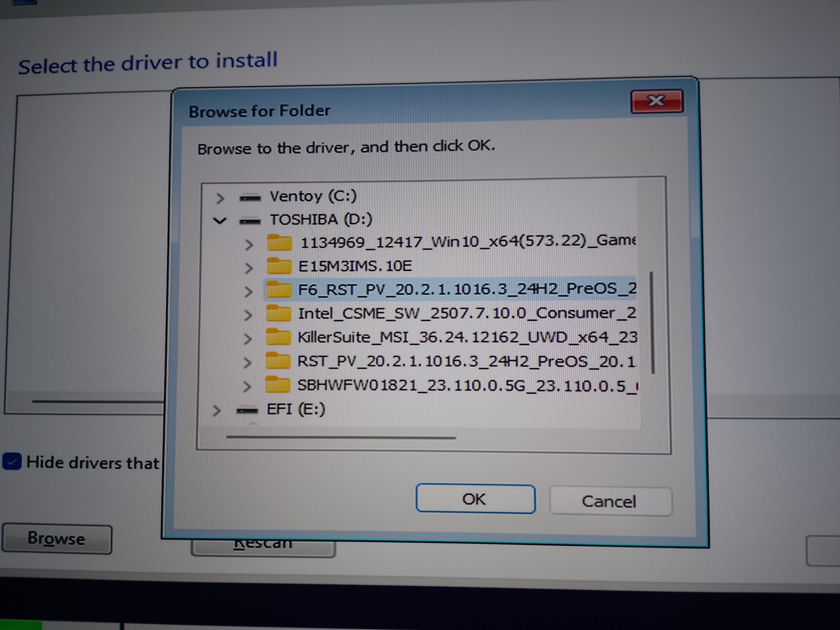The width and height of the screenshot is (840, 630).
Task: Collapse the TOSHIBA (D:) drive node
Action: point(220,221)
